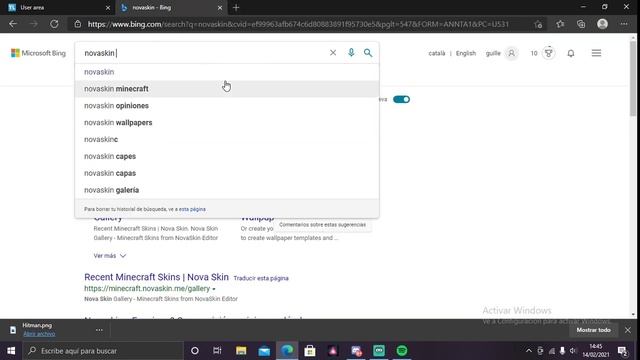The image size is (640, 360).
Task: Open the Windows Start menu
Action: 11,351
